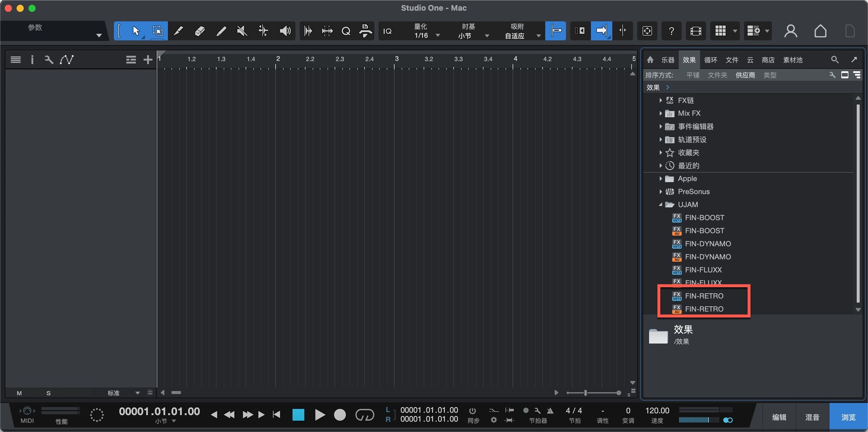Toggle autoscroll arrow button
This screenshot has height=432, width=868.
coord(601,31)
